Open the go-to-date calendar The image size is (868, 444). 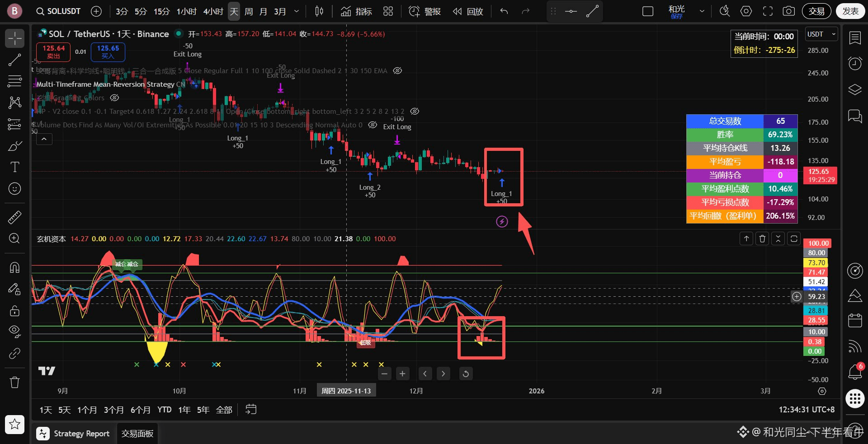[x=251, y=410]
